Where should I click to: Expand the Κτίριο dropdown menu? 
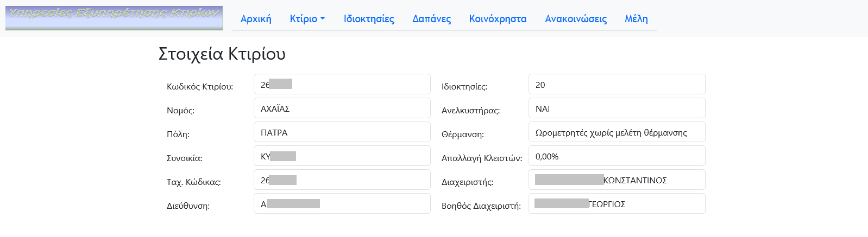307,19
